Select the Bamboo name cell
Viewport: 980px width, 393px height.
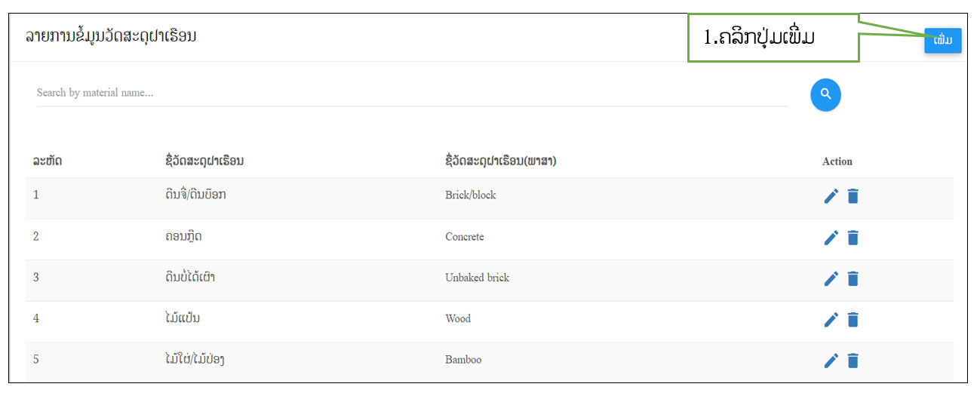463,360
